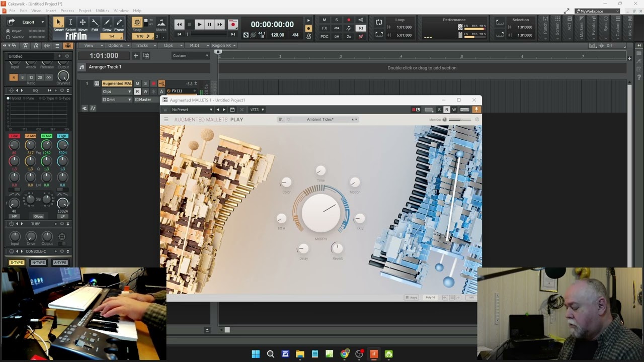644x362 pixels.
Task: Click the Rewind transport button
Action: 179,24
